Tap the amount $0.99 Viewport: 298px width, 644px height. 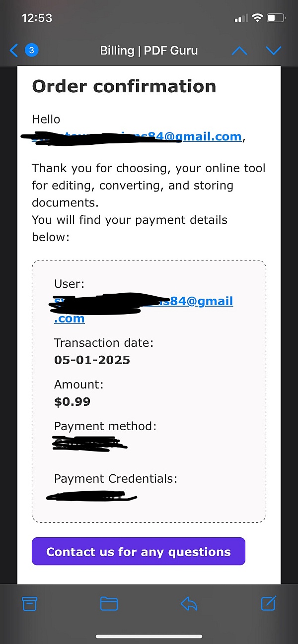pos(72,401)
